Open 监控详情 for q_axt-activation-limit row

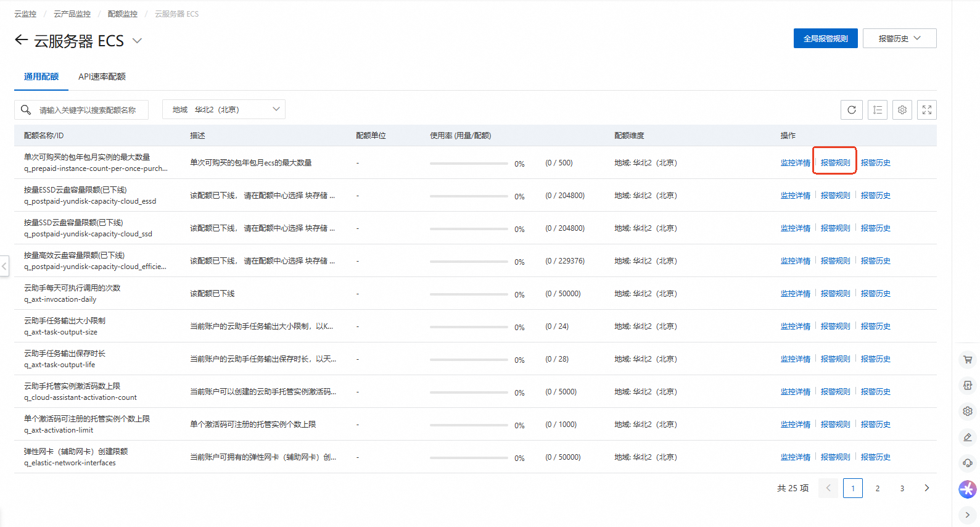click(x=796, y=425)
